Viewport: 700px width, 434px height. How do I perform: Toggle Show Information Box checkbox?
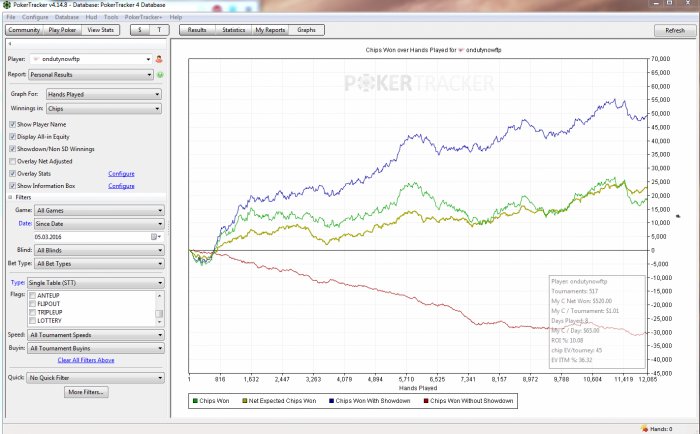click(x=12, y=186)
